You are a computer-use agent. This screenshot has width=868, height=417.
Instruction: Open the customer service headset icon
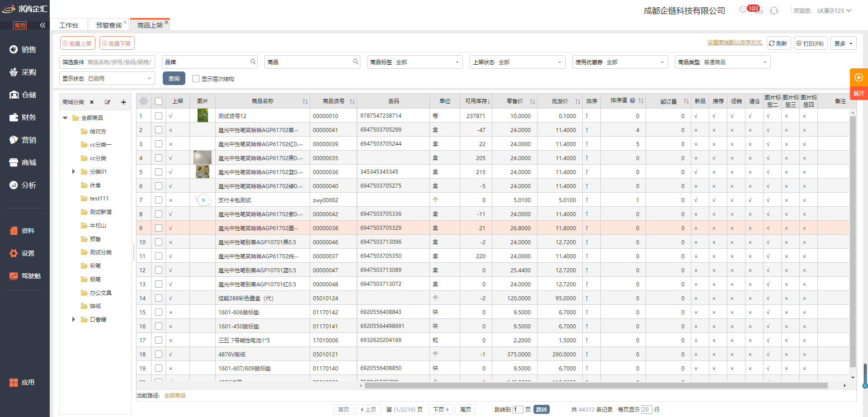point(774,10)
